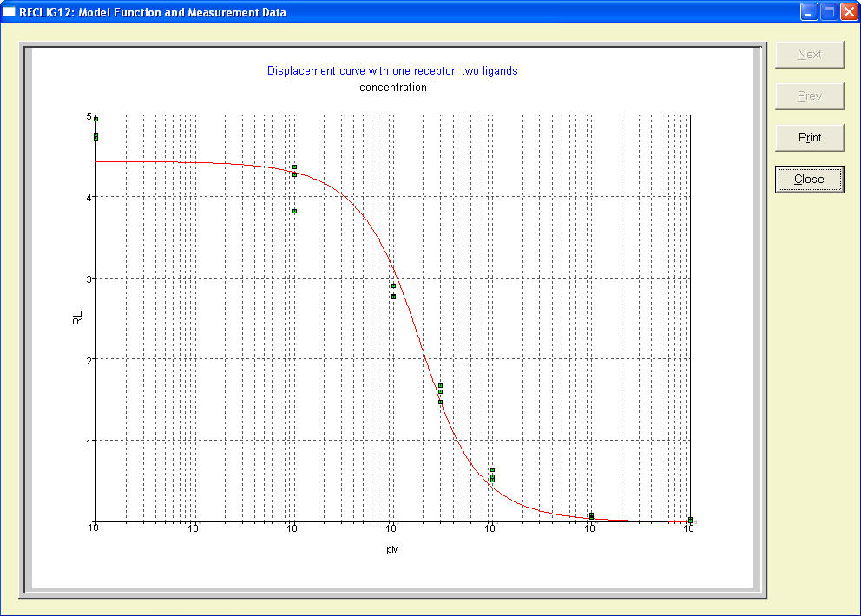The height and width of the screenshot is (616, 861).
Task: Close window using the red X
Action: [848, 12]
